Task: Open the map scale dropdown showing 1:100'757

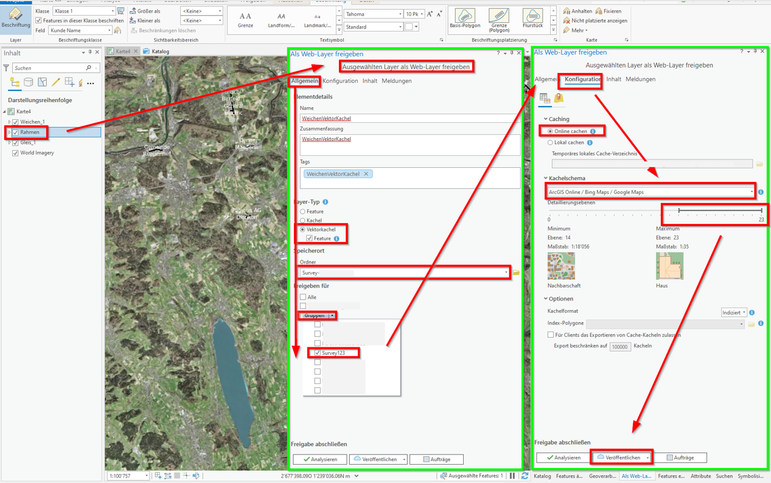Action: click(x=128, y=476)
